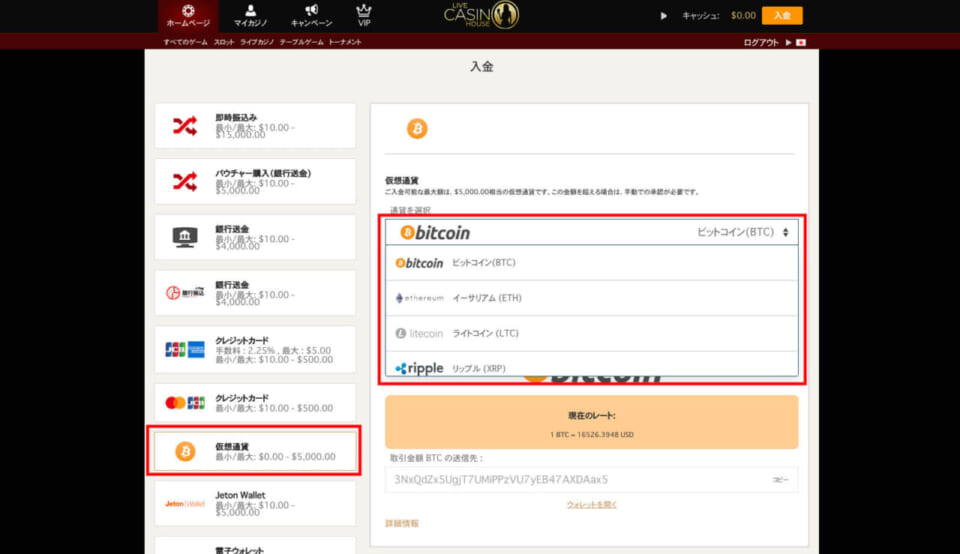Click コピー to copy BTC address
Screen dimensions: 960x554
coord(780,480)
